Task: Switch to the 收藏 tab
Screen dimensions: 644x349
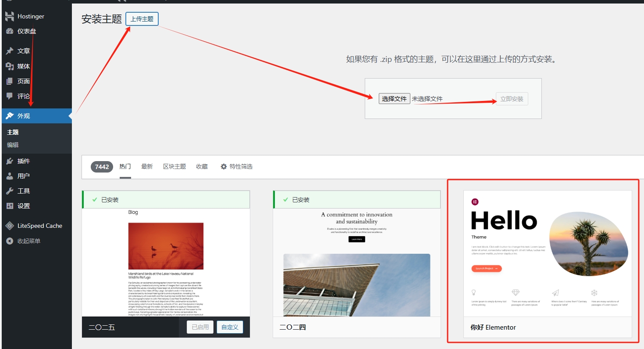Action: coord(202,167)
